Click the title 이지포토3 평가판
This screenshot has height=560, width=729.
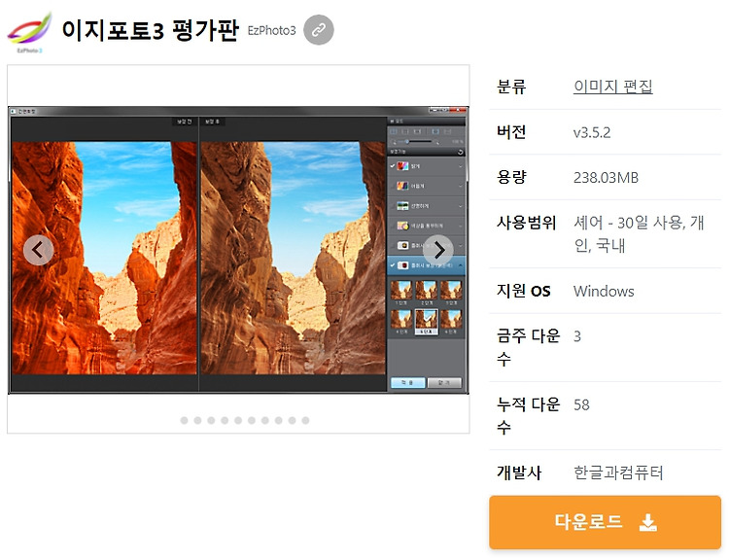[150, 31]
